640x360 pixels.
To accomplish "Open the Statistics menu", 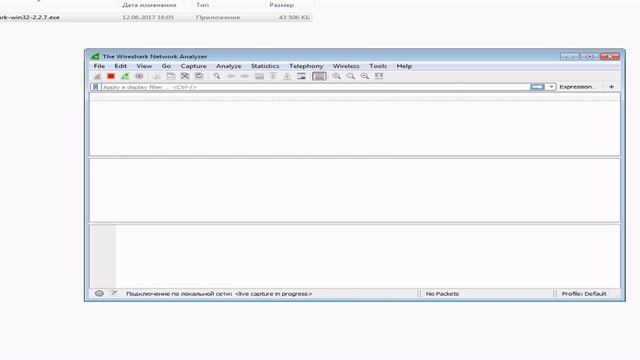I will click(265, 66).
